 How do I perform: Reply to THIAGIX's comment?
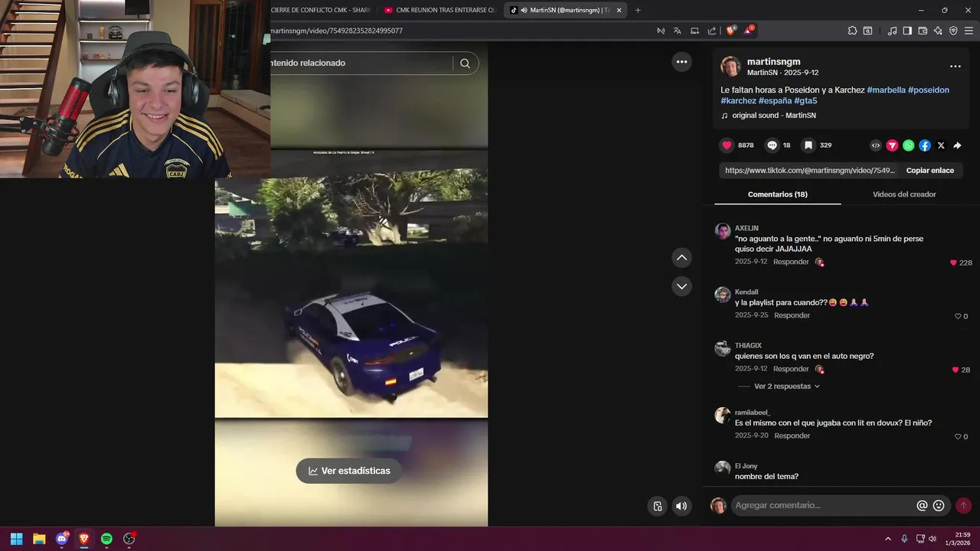pyautogui.click(x=791, y=369)
